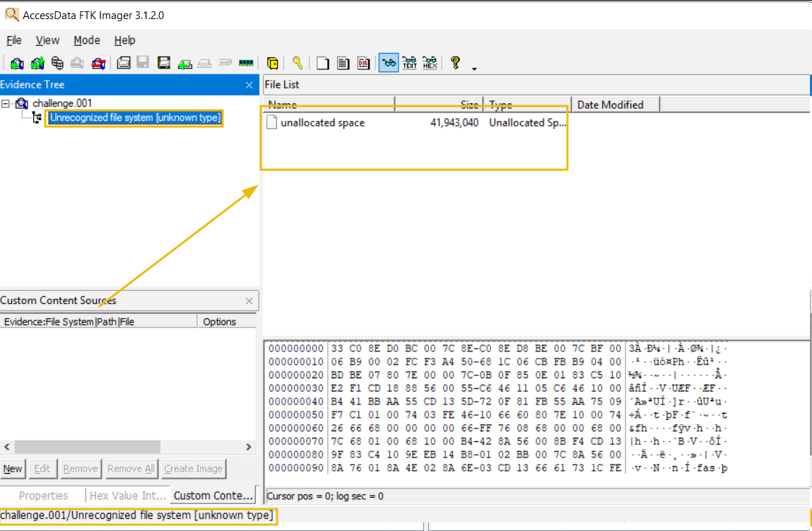Click the 41,943,040 size value
The height and width of the screenshot is (531, 812).
click(x=454, y=123)
